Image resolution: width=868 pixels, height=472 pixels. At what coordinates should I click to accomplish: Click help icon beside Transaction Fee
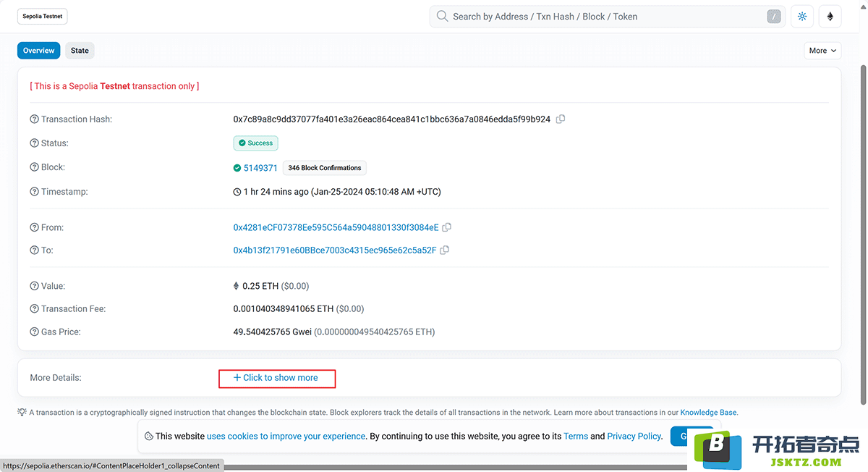[x=34, y=309]
